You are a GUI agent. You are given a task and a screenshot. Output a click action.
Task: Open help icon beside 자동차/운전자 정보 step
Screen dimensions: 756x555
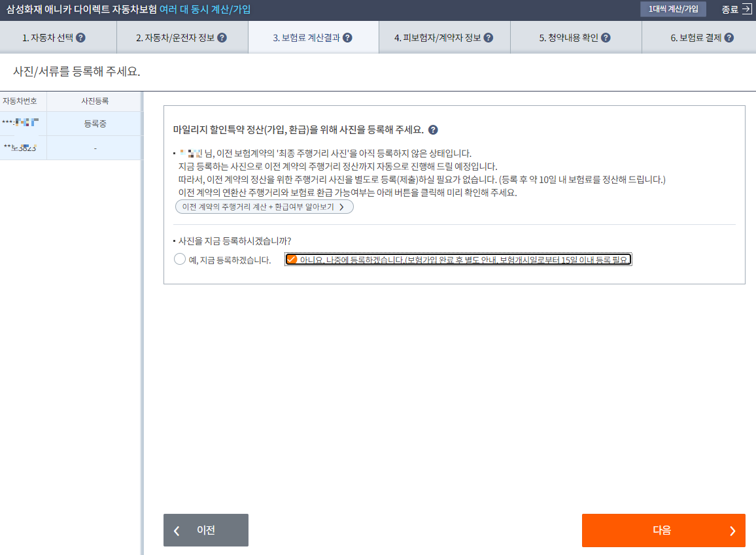222,37
